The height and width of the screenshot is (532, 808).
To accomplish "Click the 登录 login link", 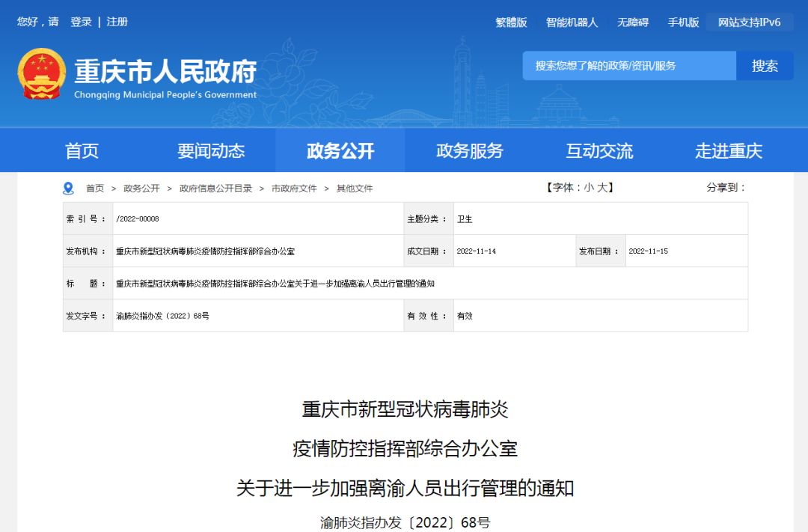I will [81, 22].
